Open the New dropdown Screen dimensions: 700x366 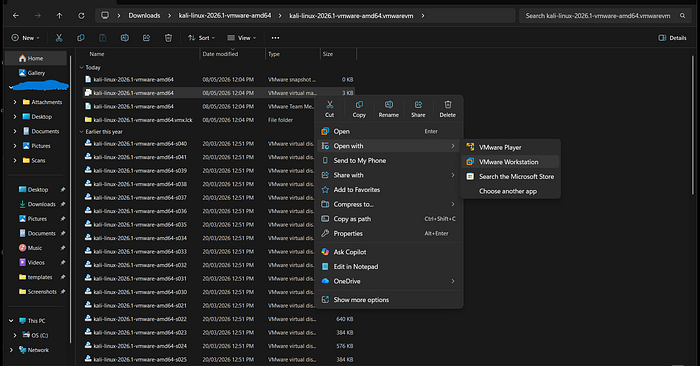pyautogui.click(x=25, y=38)
